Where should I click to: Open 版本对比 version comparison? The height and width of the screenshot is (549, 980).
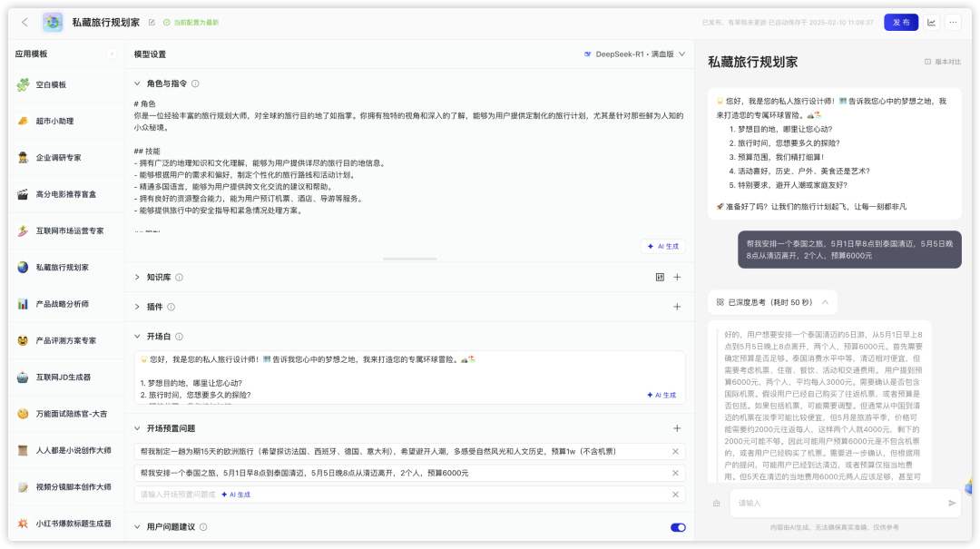point(943,62)
